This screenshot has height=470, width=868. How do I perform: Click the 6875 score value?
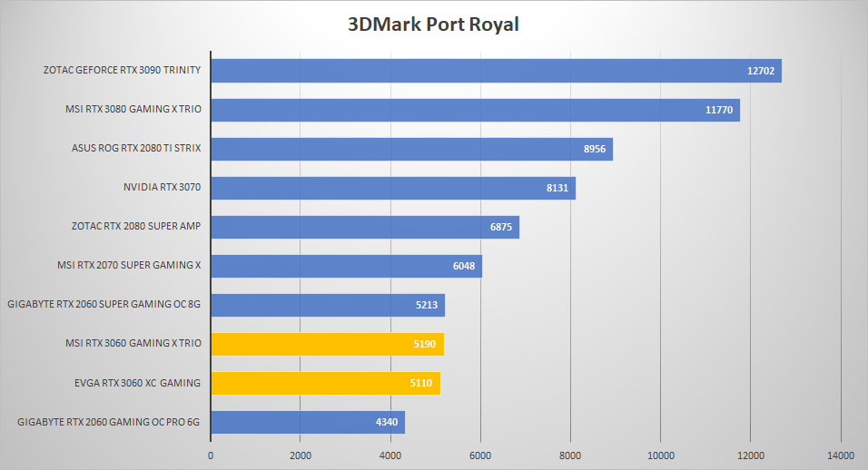501,227
